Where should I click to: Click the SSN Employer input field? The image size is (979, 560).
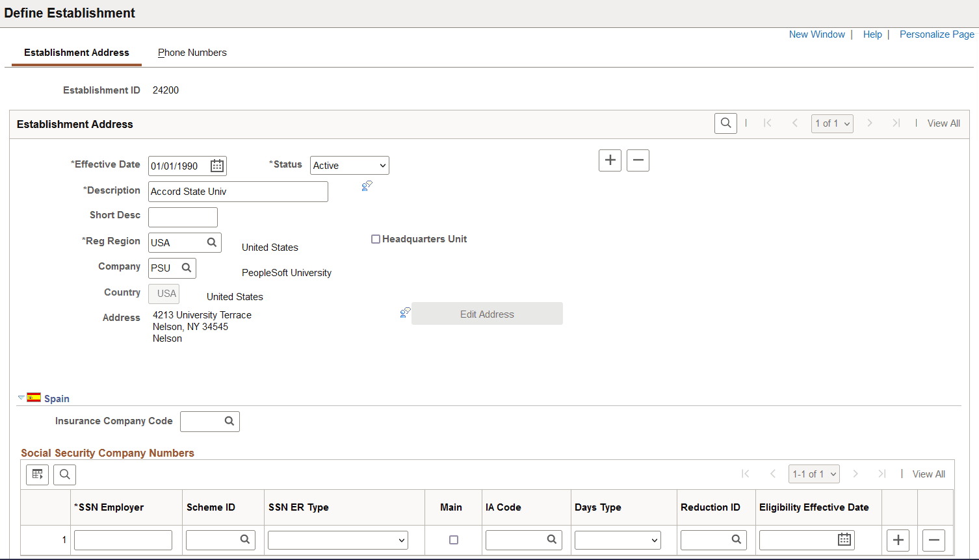click(x=123, y=540)
